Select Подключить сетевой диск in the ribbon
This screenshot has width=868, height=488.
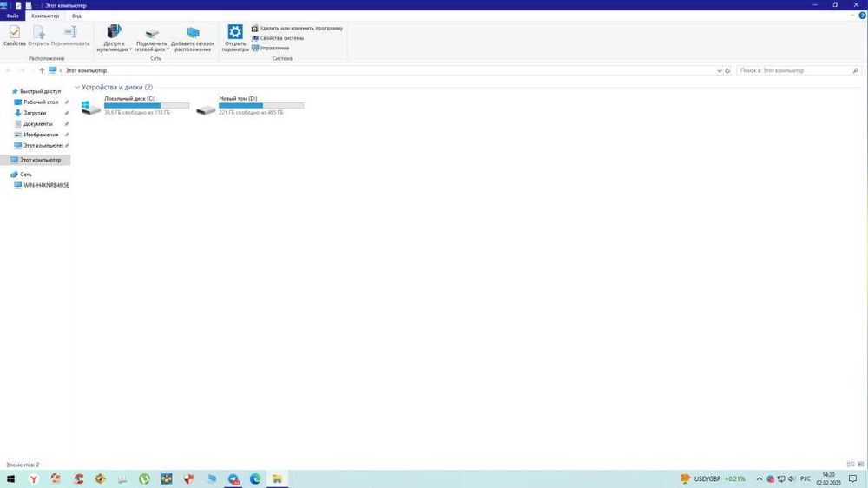point(151,37)
